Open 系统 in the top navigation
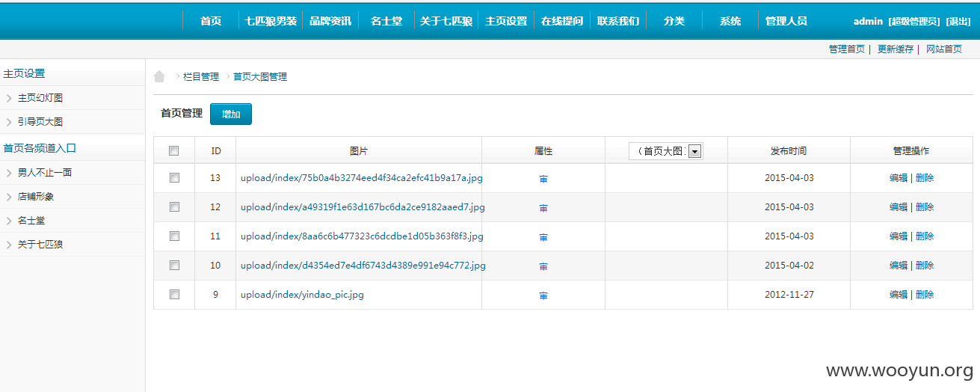The image size is (980, 392). 730,21
